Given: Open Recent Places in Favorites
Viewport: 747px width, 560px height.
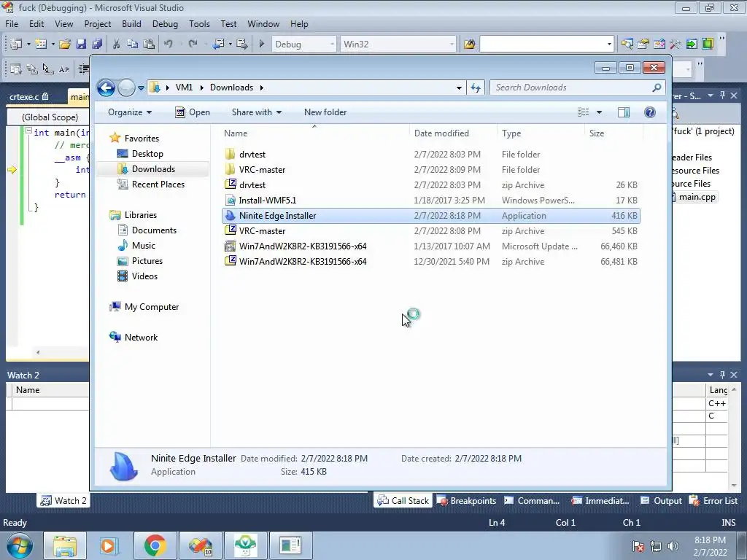Looking at the screenshot, I should pyautogui.click(x=158, y=184).
